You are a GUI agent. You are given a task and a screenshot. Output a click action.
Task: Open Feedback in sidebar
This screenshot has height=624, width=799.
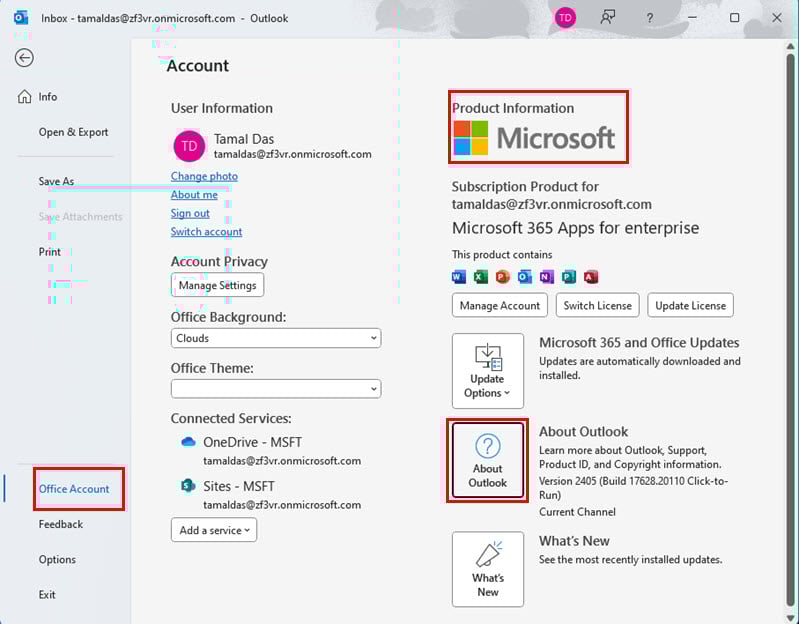click(x=61, y=524)
